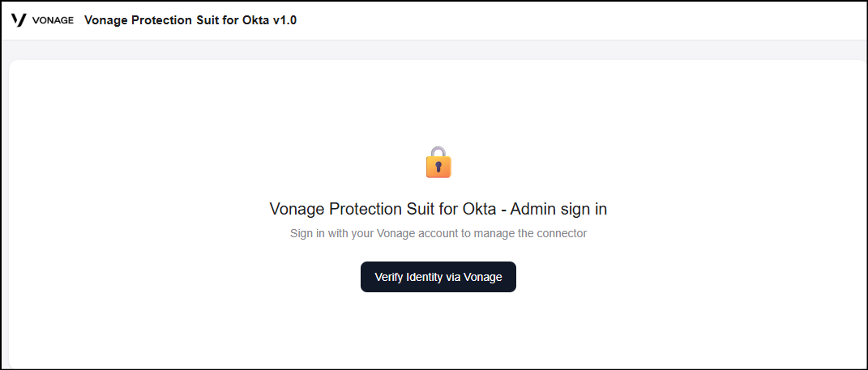Click the Verify Identity via Vonage button

[438, 277]
